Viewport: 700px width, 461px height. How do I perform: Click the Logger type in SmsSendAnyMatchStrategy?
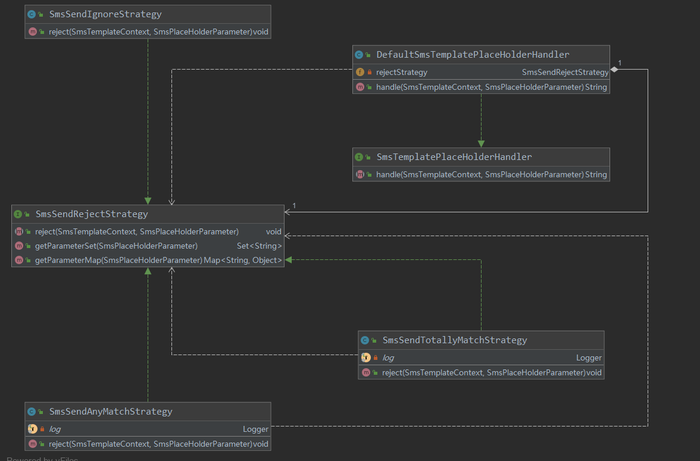(x=255, y=429)
